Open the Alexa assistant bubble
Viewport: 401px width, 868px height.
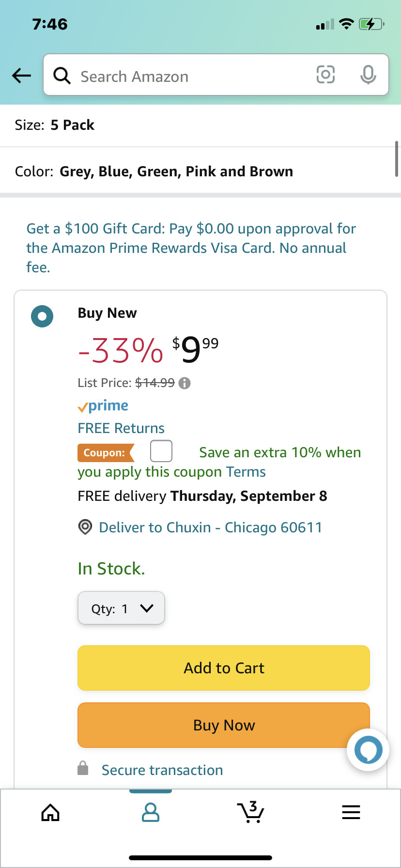368,750
